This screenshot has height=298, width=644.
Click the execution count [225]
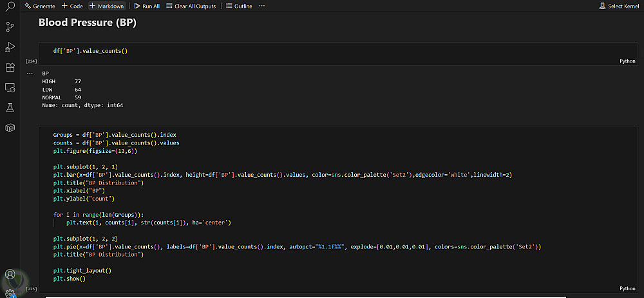[x=31, y=289]
